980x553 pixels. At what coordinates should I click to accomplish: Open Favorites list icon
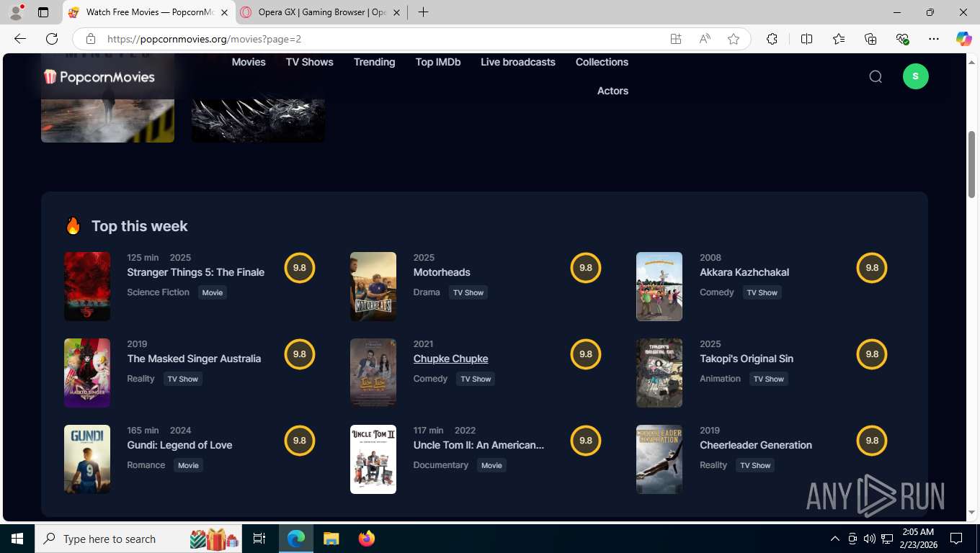pyautogui.click(x=839, y=39)
